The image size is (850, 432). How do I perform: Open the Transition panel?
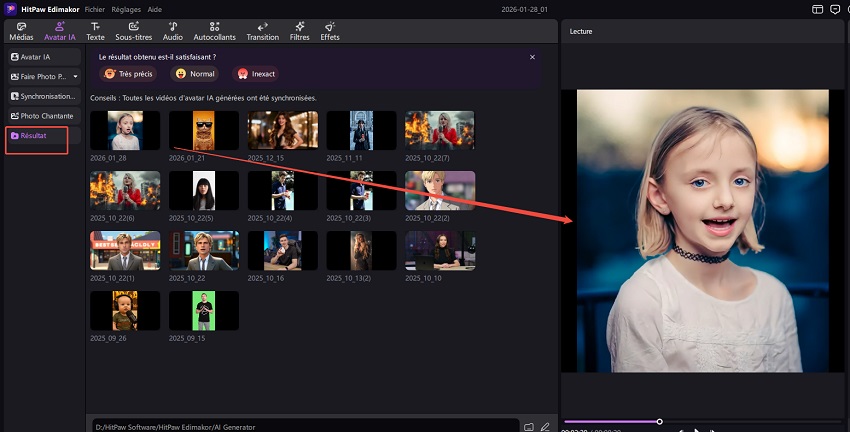262,31
